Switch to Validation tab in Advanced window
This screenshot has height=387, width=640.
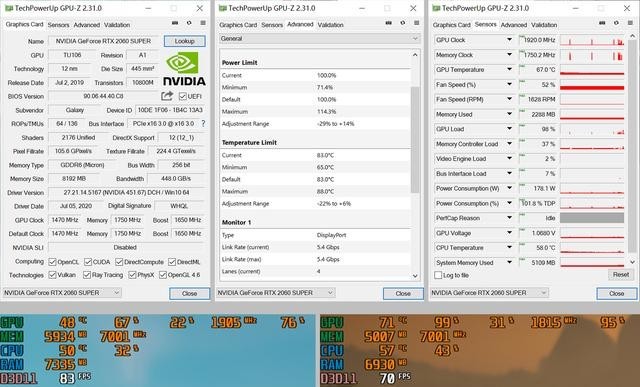(331, 25)
